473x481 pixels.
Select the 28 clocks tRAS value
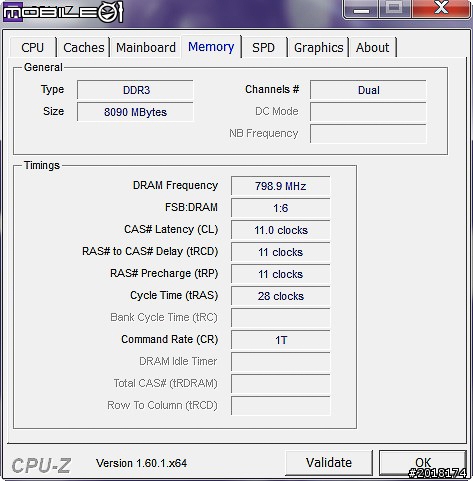coord(281,296)
